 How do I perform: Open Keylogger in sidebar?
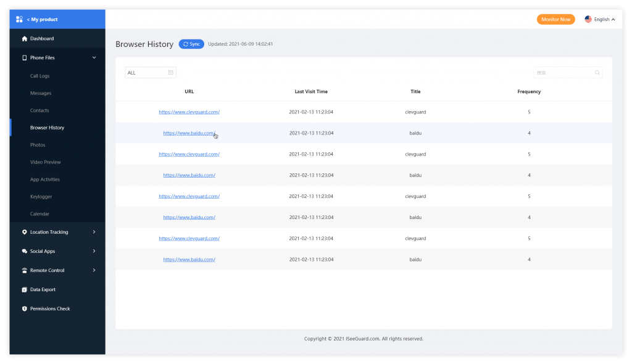(41, 197)
